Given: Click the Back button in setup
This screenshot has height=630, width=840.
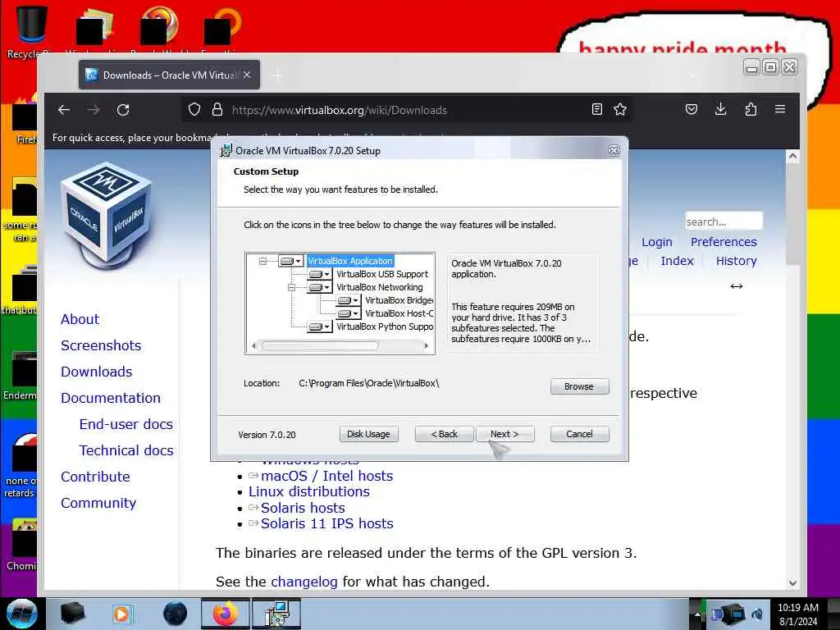Looking at the screenshot, I should (444, 434).
